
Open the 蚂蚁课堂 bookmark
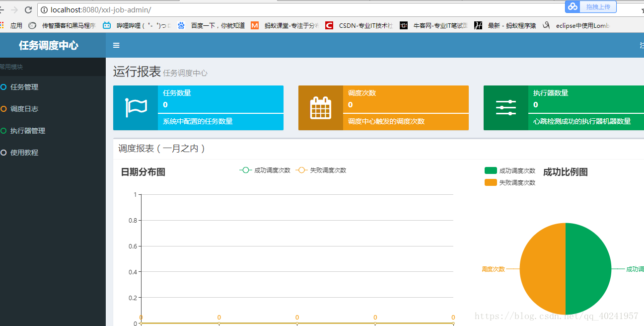[x=285, y=25]
